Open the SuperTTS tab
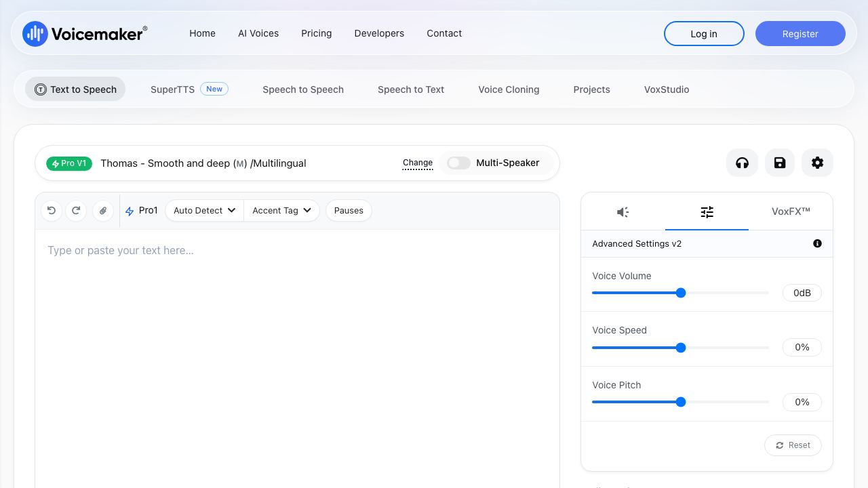 [x=189, y=89]
